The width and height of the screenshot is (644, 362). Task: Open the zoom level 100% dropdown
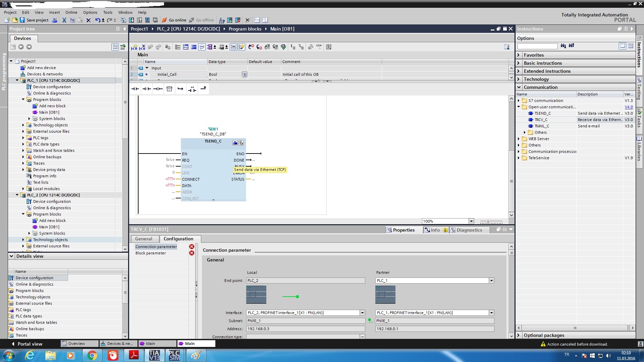coord(471,221)
